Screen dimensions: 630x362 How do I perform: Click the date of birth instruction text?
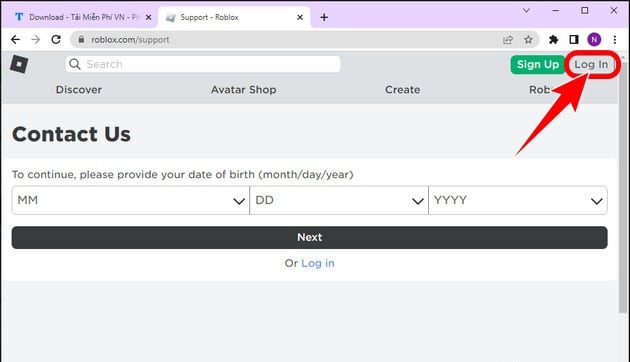(183, 175)
